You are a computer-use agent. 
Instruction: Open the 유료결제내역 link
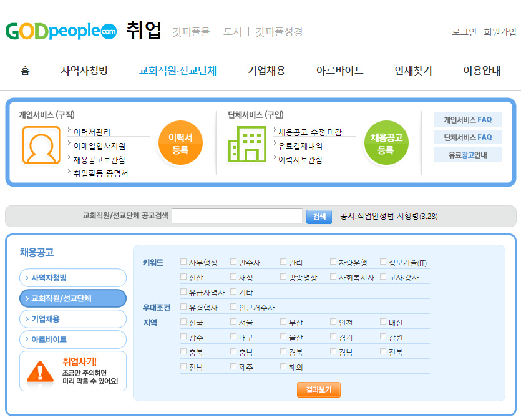[x=300, y=146]
